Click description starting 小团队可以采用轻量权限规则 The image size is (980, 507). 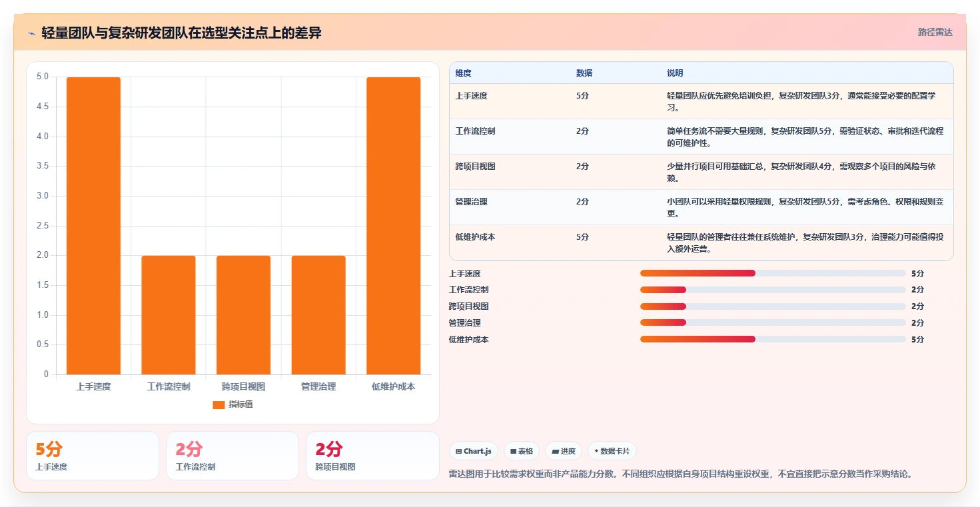(805, 207)
